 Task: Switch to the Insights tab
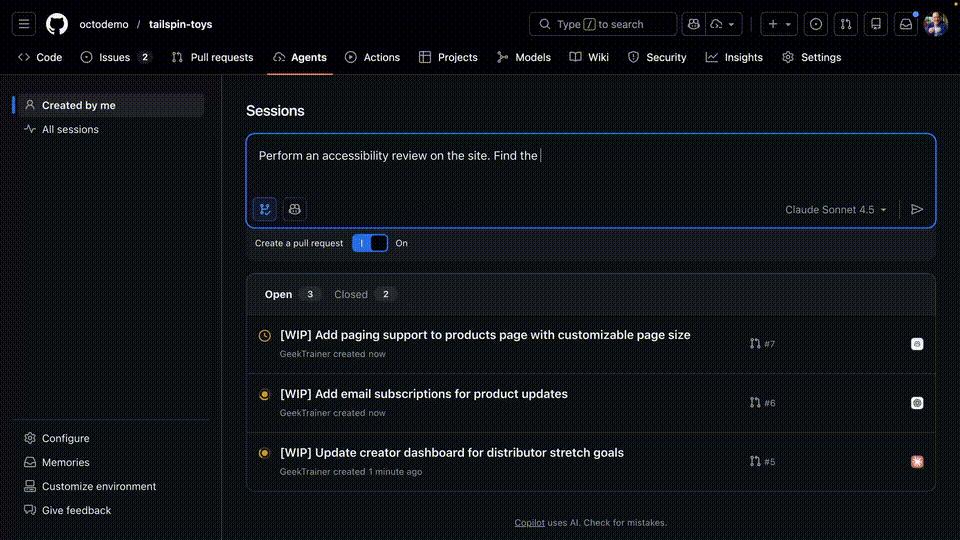pos(734,57)
